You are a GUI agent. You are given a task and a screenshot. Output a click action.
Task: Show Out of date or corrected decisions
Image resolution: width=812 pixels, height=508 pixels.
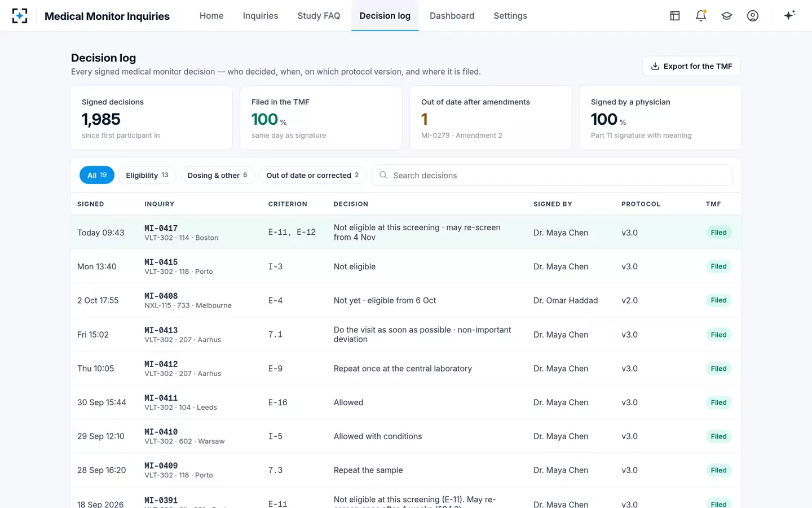coord(312,175)
